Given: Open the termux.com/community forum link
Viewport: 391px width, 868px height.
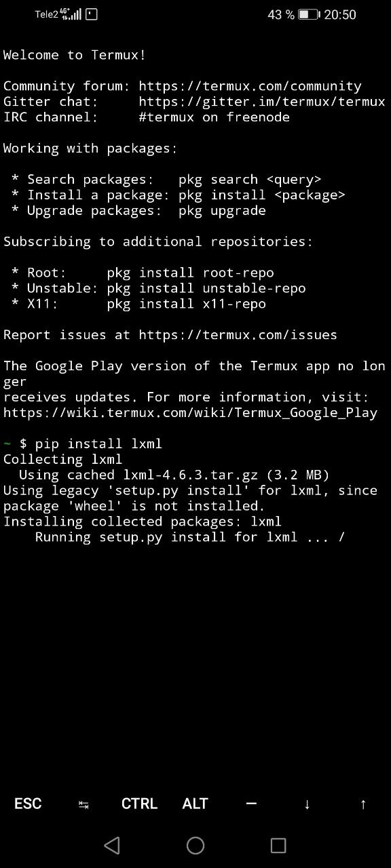Looking at the screenshot, I should 250,86.
